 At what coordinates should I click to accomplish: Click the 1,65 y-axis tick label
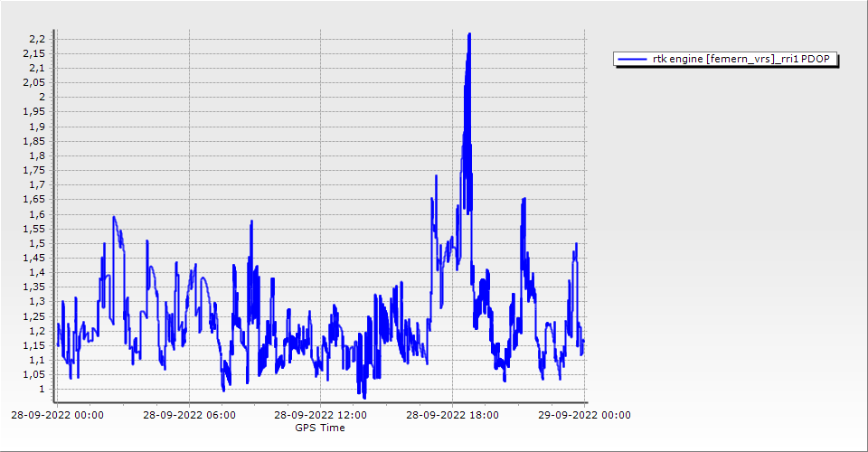click(33, 200)
